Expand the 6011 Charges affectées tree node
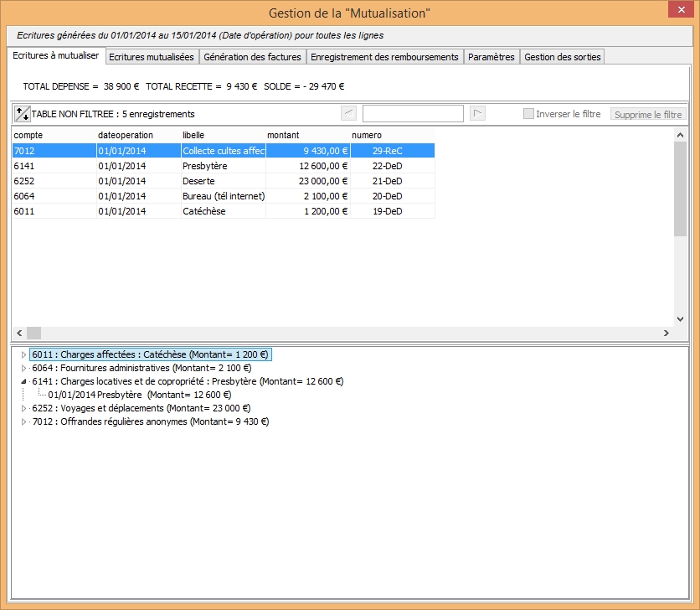 (x=23, y=355)
